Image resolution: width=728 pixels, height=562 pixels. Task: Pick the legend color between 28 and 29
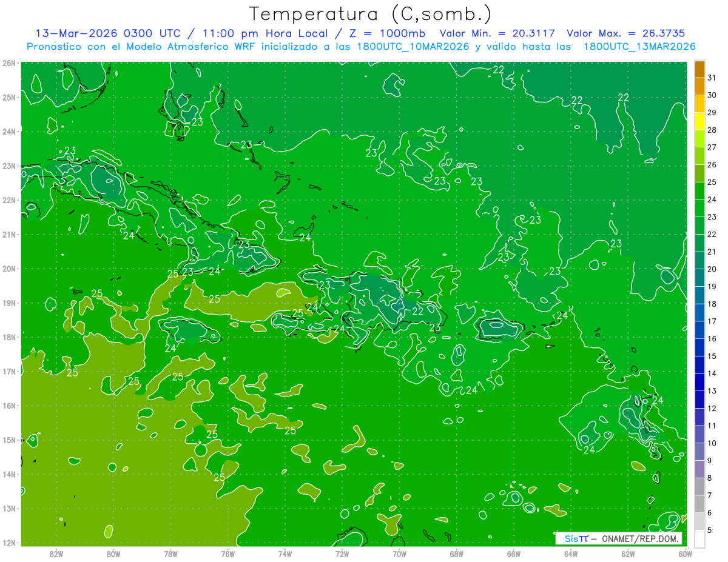[x=699, y=121]
